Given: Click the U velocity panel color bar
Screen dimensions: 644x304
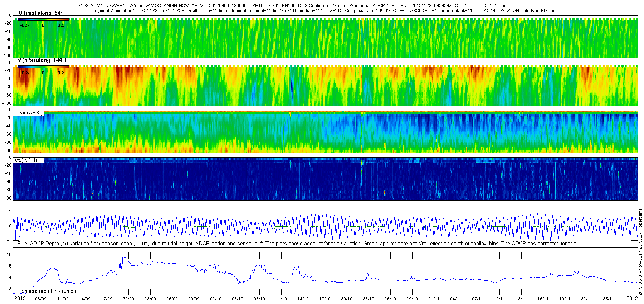Looking at the screenshot, I should point(43,19).
